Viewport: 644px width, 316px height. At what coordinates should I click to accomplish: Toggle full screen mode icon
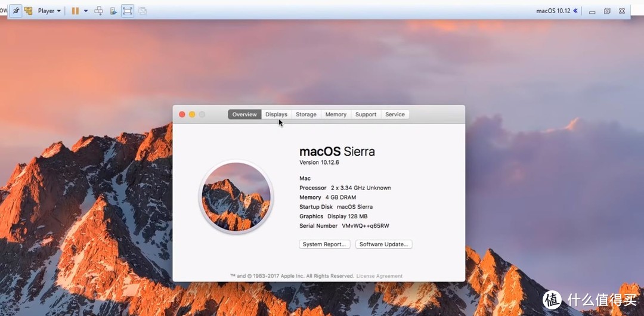pos(128,11)
